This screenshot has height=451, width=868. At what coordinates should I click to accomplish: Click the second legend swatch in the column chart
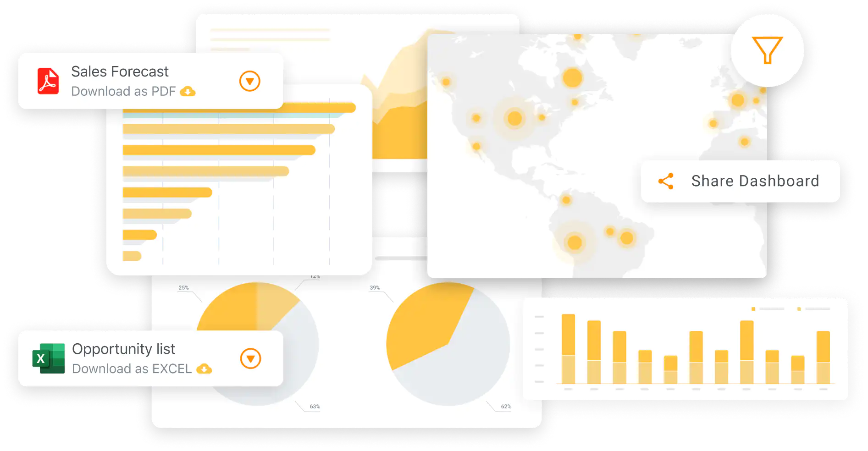coord(799,309)
